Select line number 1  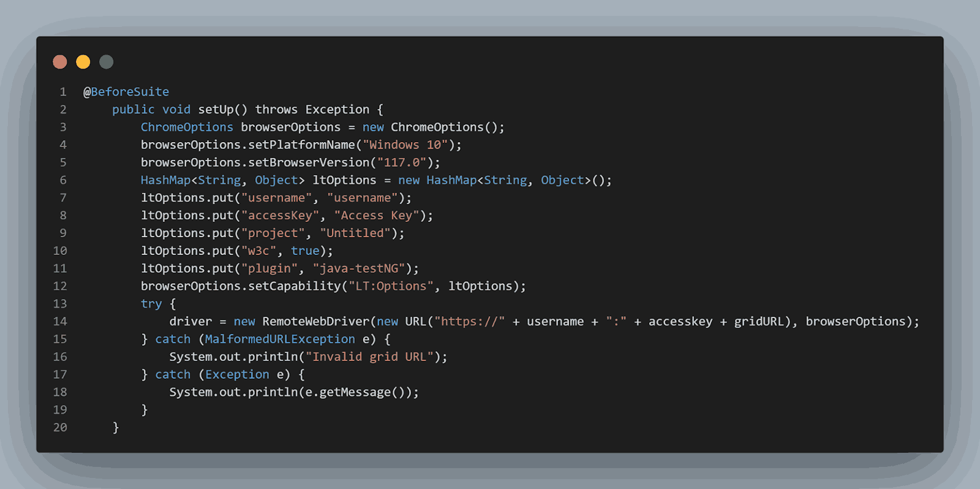pos(63,92)
